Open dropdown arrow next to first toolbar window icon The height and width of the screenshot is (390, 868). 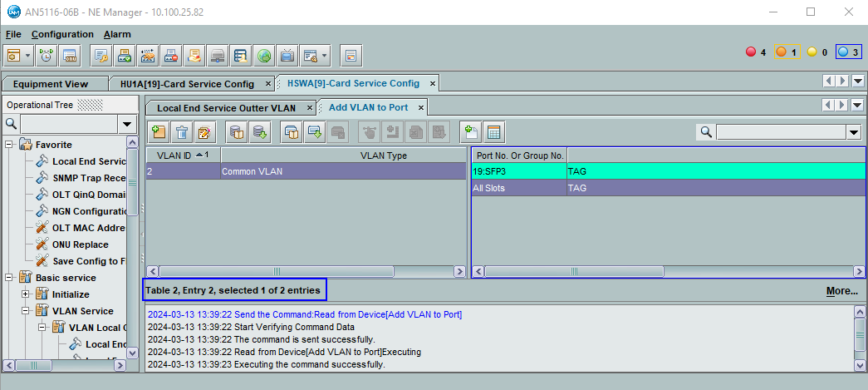coord(27,56)
